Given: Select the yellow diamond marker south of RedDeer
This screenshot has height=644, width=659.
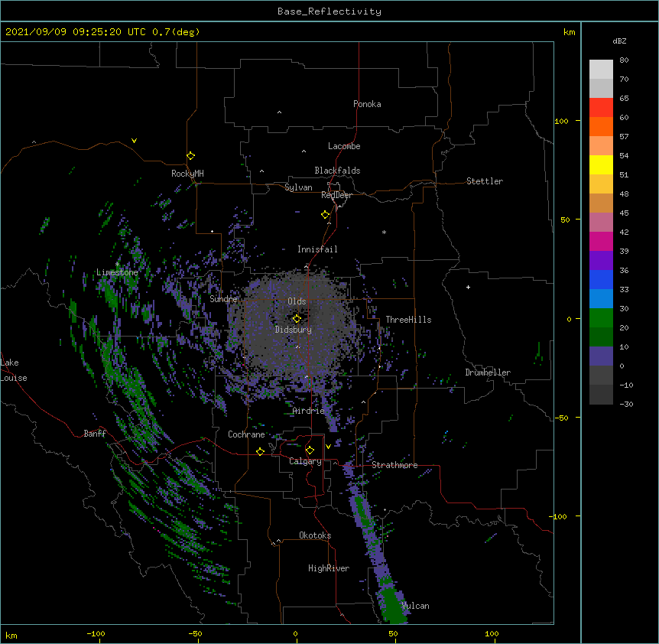Looking at the screenshot, I should (325, 215).
